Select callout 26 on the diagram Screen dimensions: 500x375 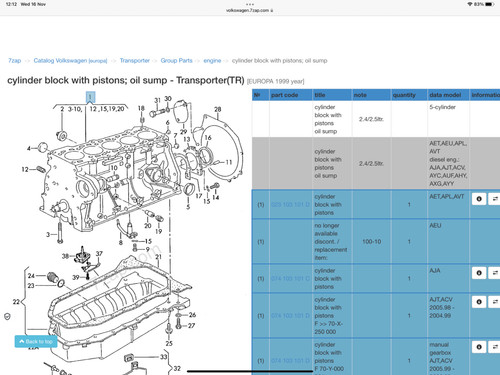pyautogui.click(x=192, y=315)
